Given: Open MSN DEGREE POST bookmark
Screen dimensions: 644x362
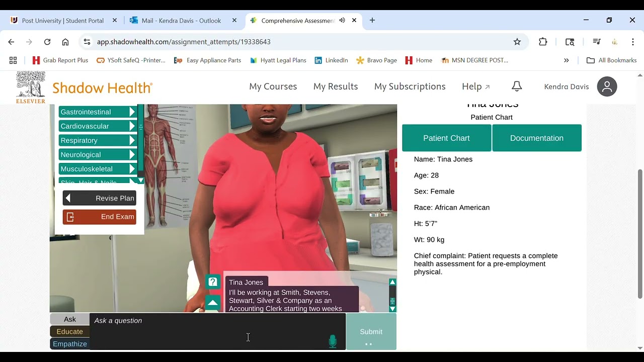Looking at the screenshot, I should 474,60.
